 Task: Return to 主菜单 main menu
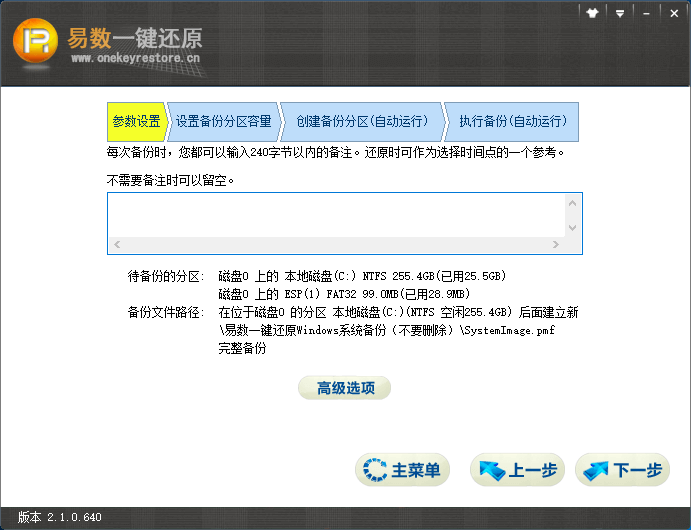(402, 470)
